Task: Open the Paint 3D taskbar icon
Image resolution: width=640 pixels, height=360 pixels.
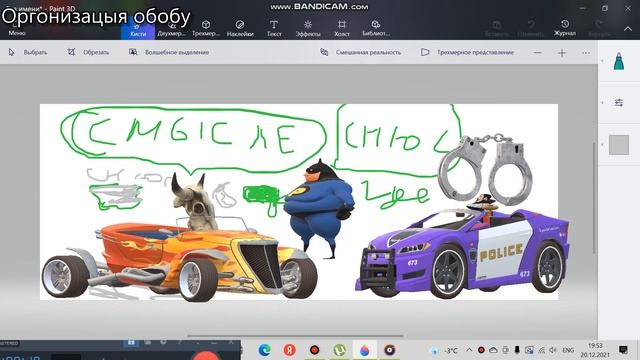Action: [x=364, y=350]
